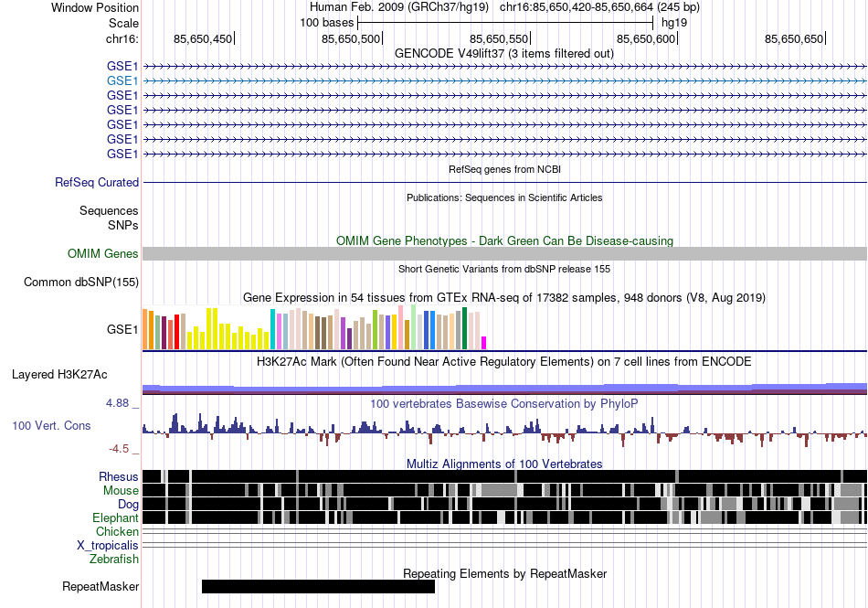Viewport: 868px width, 608px height.
Task: Click the Scale track label
Action: pos(123,23)
